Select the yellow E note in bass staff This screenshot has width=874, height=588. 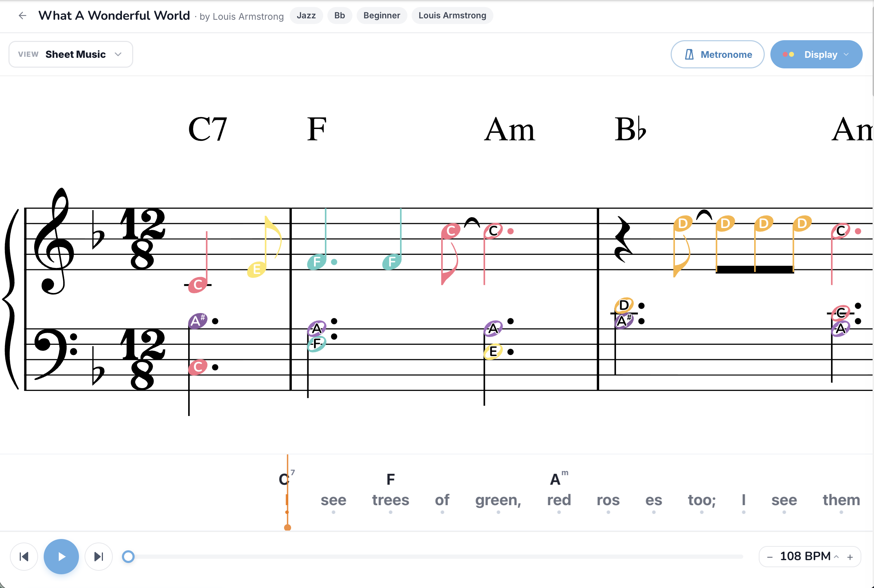pos(493,352)
